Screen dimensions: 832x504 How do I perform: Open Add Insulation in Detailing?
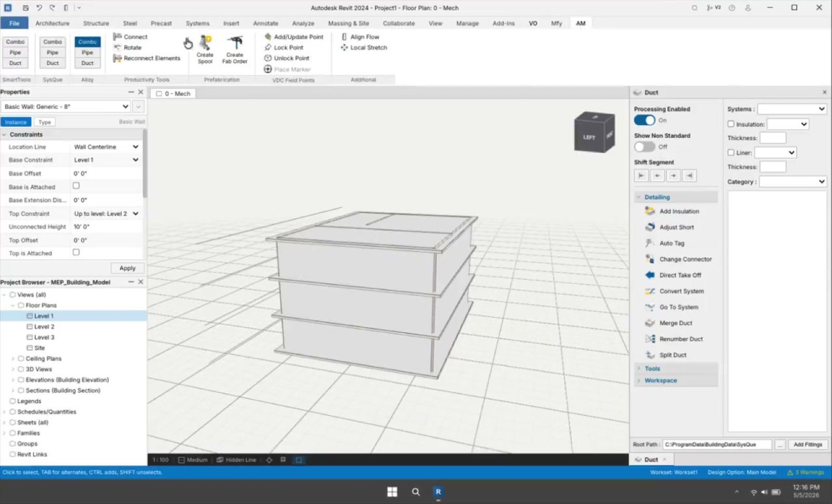672,211
